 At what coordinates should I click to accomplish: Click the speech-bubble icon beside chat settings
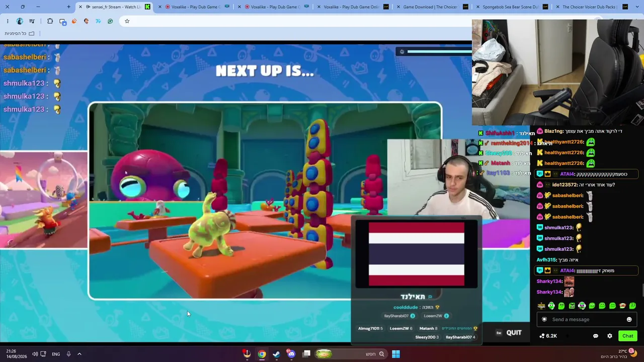click(x=596, y=336)
